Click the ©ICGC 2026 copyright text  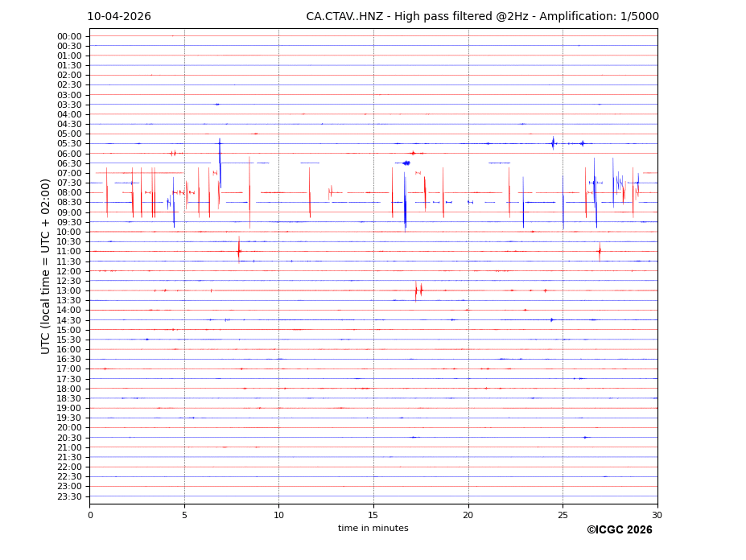(619, 530)
